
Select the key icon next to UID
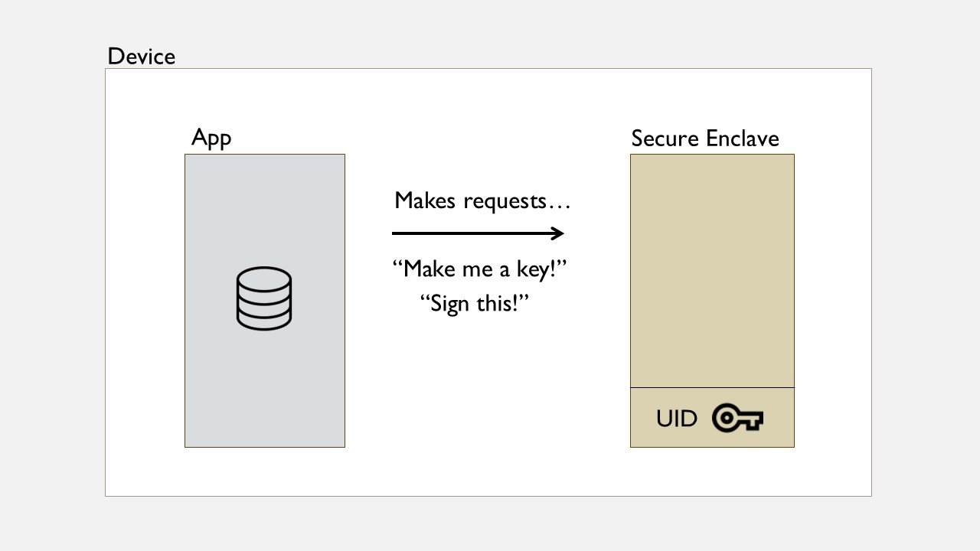click(738, 419)
